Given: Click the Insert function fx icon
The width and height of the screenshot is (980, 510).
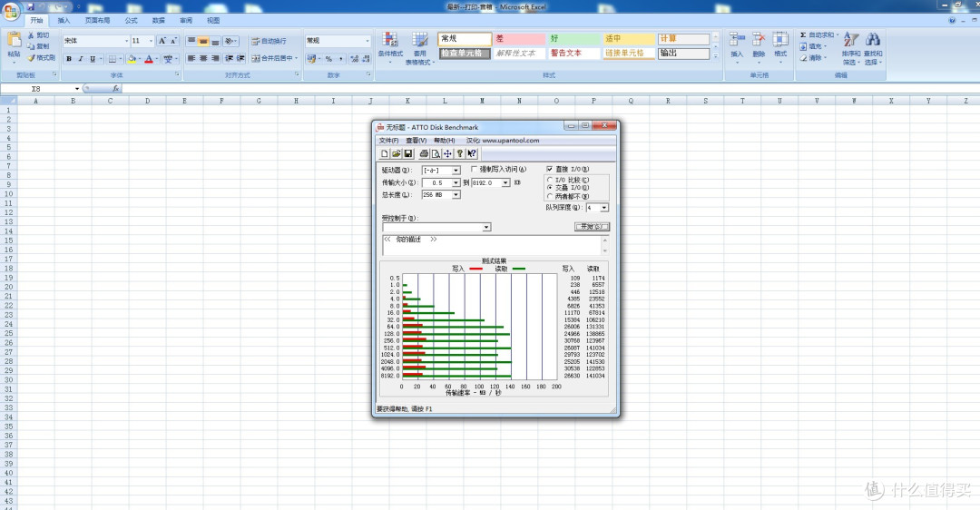Looking at the screenshot, I should pos(115,89).
